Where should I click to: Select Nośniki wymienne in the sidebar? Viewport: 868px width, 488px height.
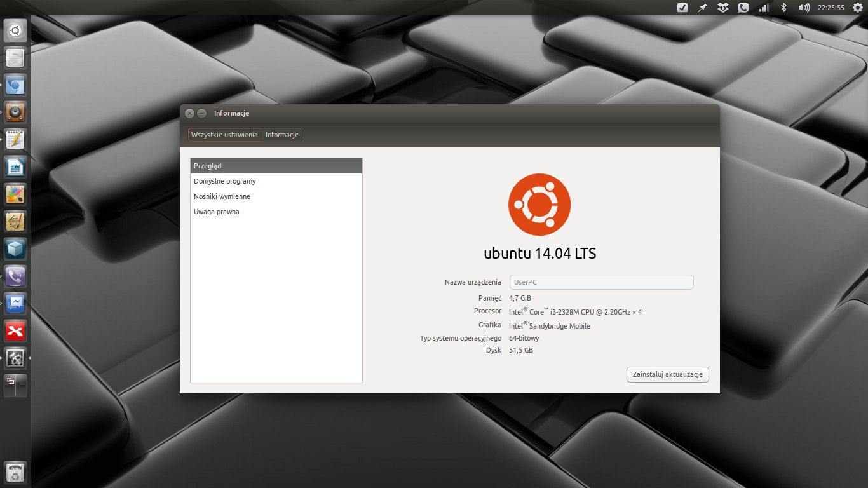[x=276, y=196]
